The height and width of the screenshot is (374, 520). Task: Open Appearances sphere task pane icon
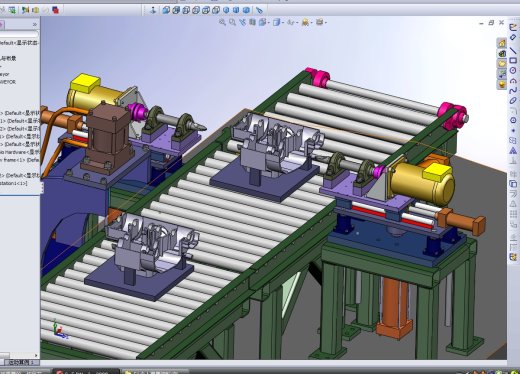(x=502, y=84)
